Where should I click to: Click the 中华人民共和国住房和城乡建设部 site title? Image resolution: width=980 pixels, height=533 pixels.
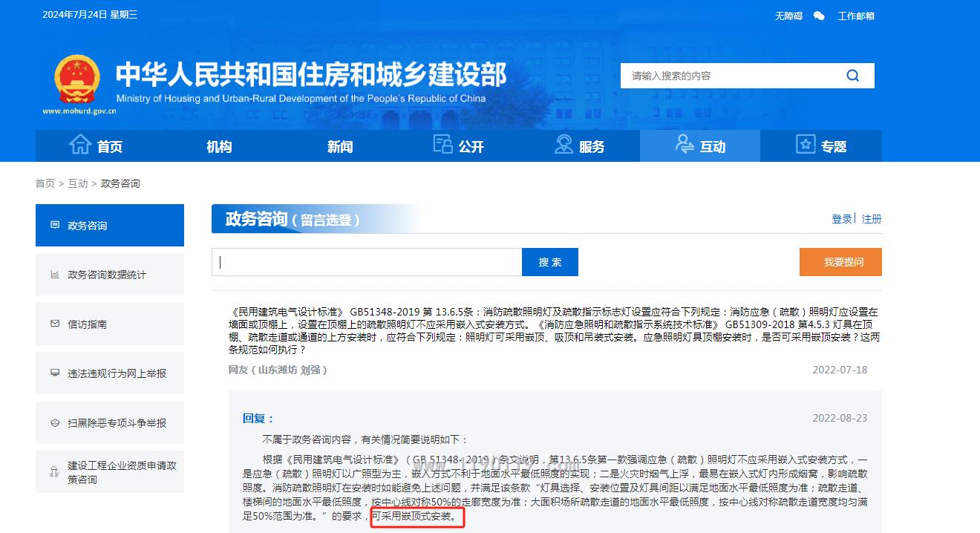pos(311,74)
